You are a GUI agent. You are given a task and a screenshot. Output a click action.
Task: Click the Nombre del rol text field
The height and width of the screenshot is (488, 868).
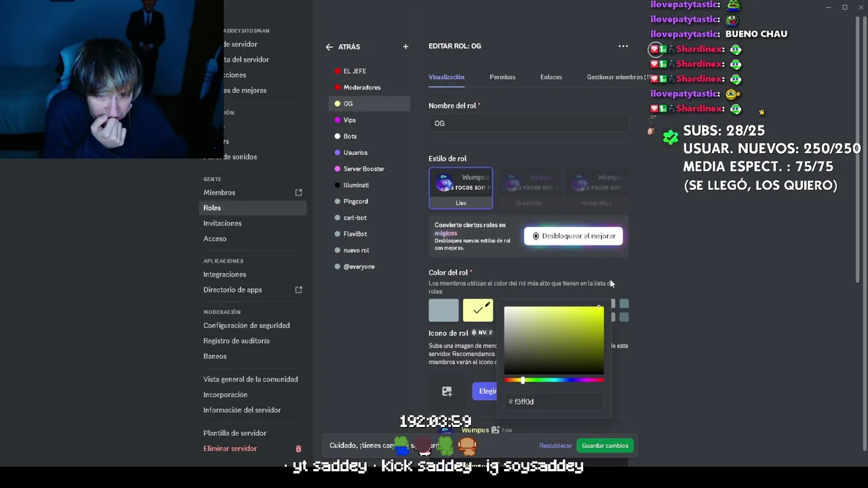click(528, 123)
